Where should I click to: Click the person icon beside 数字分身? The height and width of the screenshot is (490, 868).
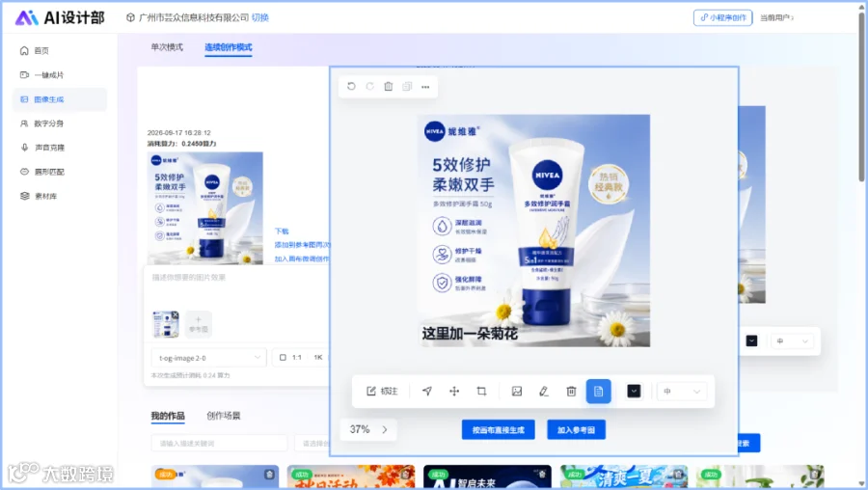point(24,123)
